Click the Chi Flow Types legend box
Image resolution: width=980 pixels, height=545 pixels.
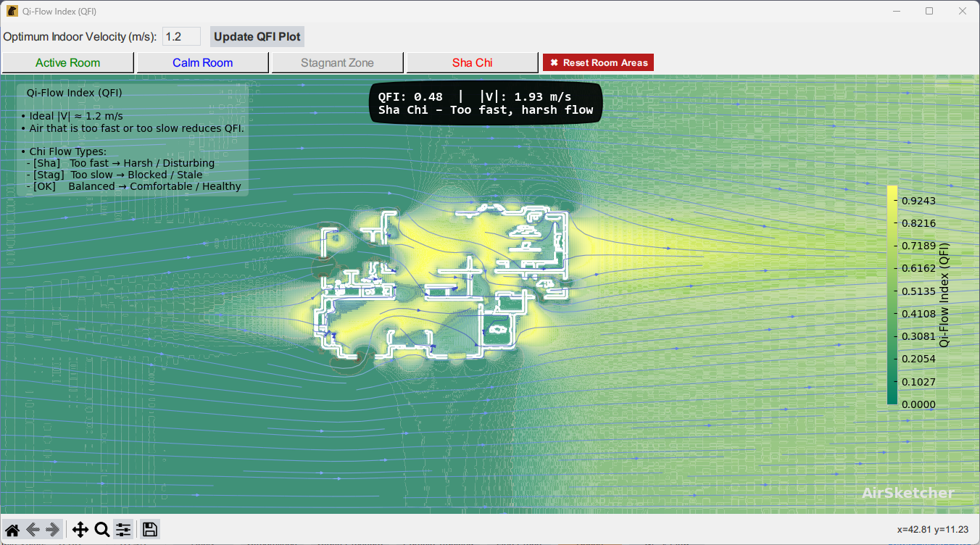[133, 139]
